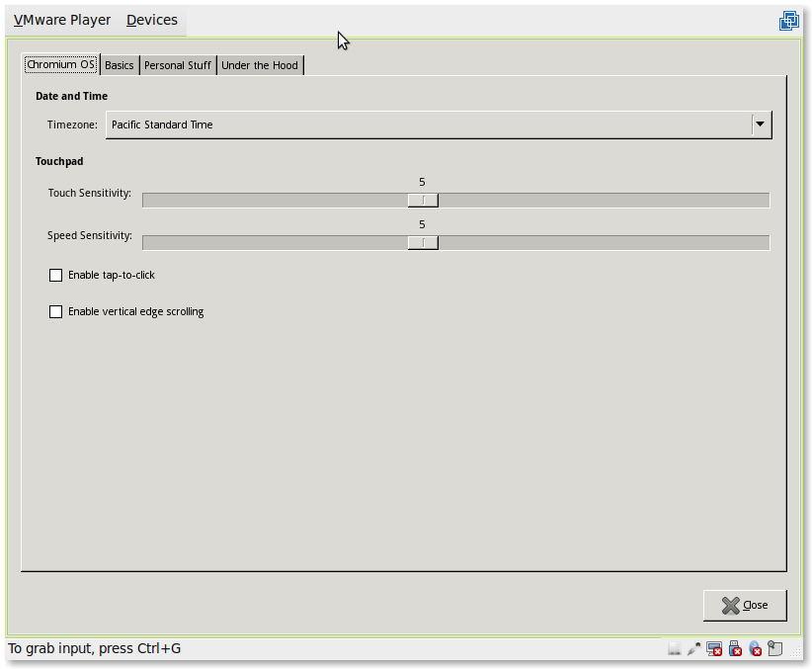Click the hard disk status icon
This screenshot has width=812, height=669.
point(674,649)
